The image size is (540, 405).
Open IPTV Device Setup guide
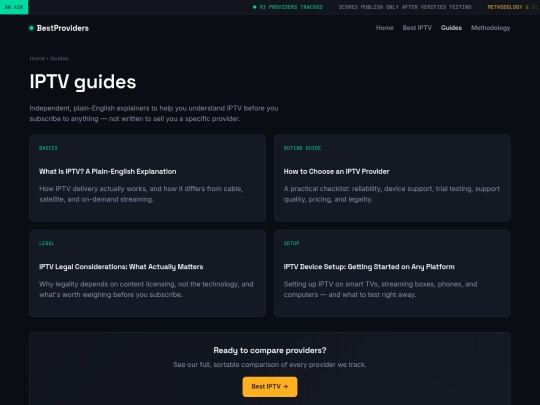[x=392, y=273]
